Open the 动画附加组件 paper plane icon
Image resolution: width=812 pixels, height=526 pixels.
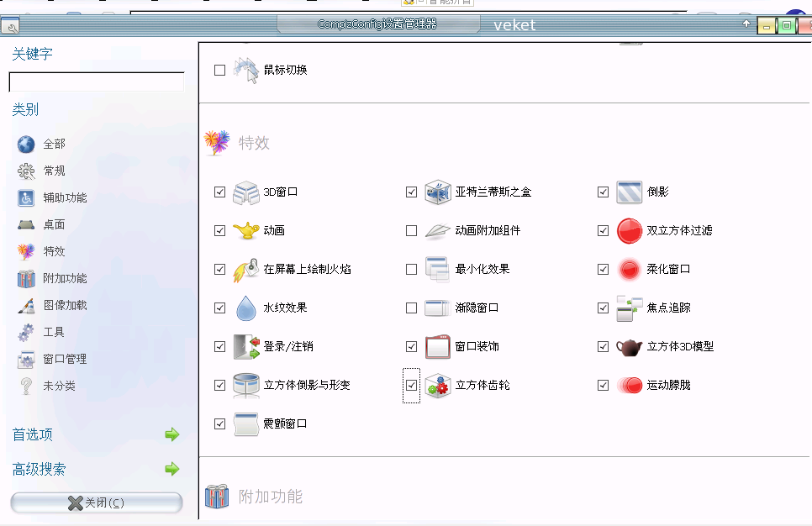pyautogui.click(x=438, y=231)
